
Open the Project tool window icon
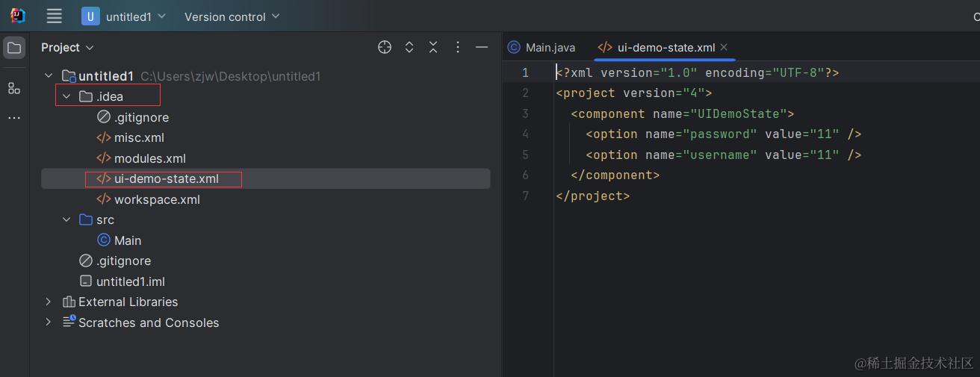pos(14,48)
